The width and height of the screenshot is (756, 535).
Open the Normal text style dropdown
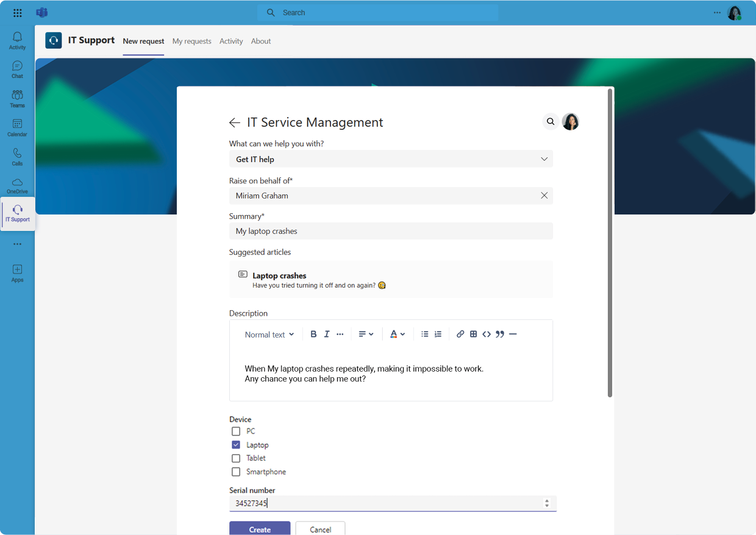tap(269, 334)
